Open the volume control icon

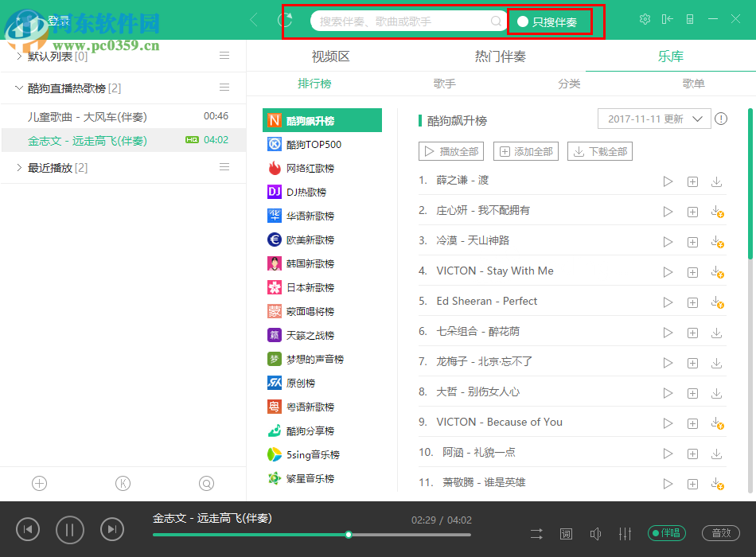595,533
